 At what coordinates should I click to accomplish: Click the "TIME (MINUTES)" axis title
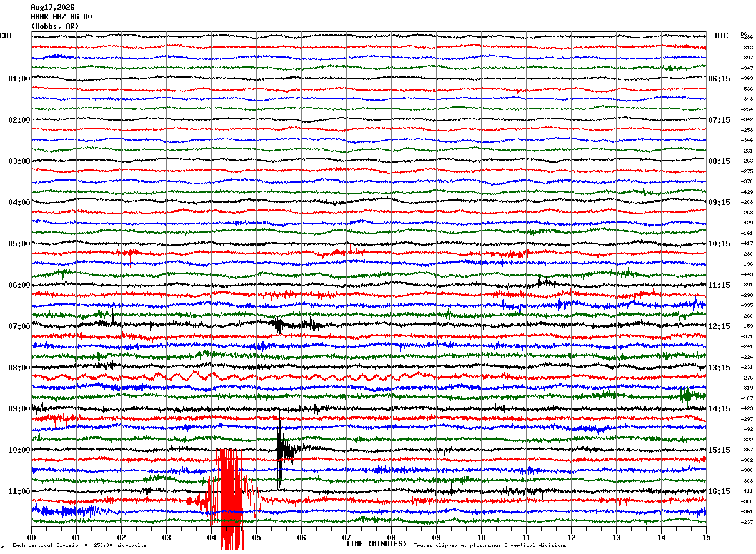pos(376,544)
